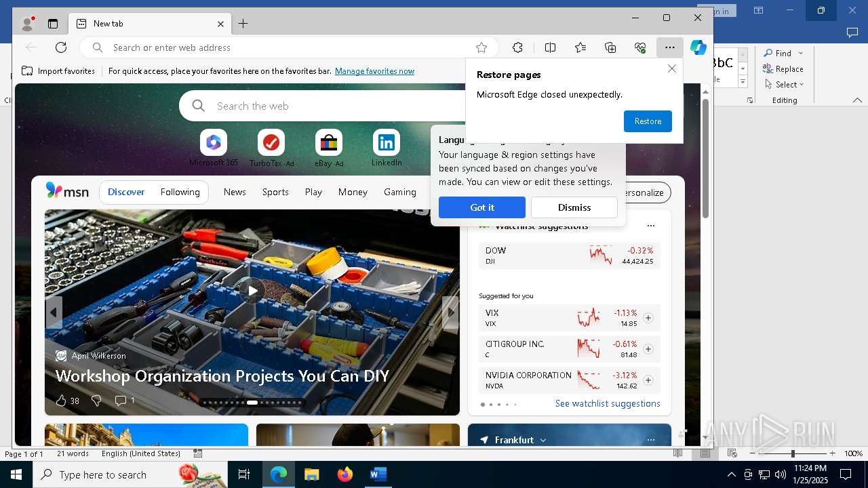Viewport: 868px width, 488px height.
Task: Expand Find dropdown arrow in Word
Action: click(x=801, y=54)
